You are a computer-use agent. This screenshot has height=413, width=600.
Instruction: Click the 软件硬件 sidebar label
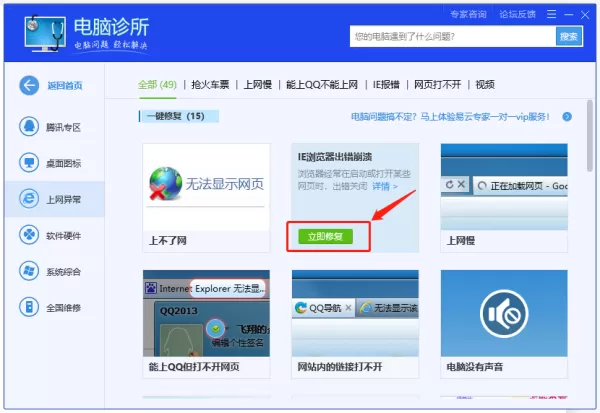[64, 236]
